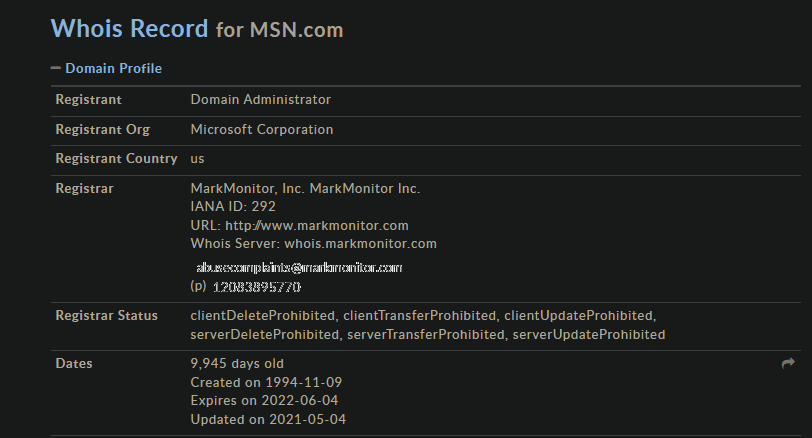Screen dimensions: 812x438
Task: Click the 'serverDeleteProhibited' status text
Action: pos(265,334)
